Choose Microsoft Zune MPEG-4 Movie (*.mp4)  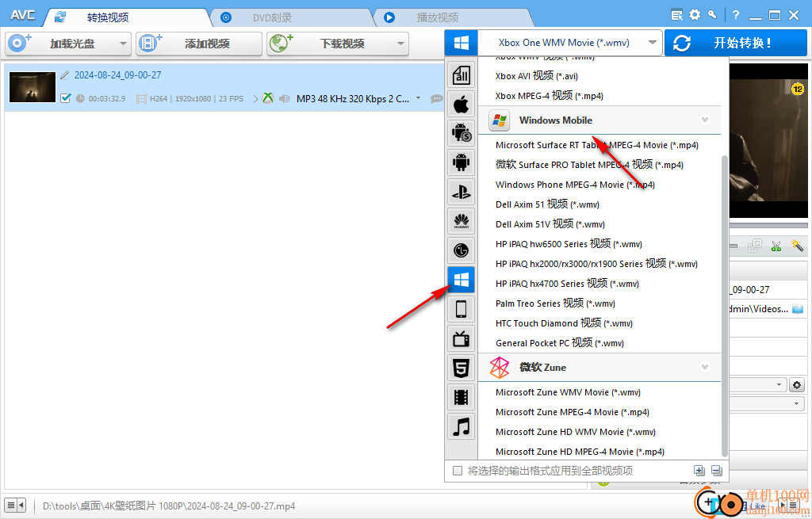click(x=573, y=412)
